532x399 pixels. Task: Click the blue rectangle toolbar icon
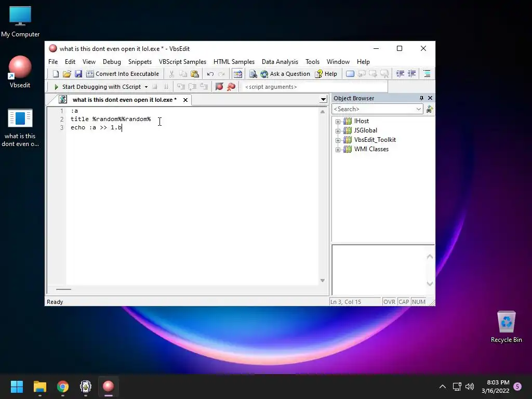[350, 74]
